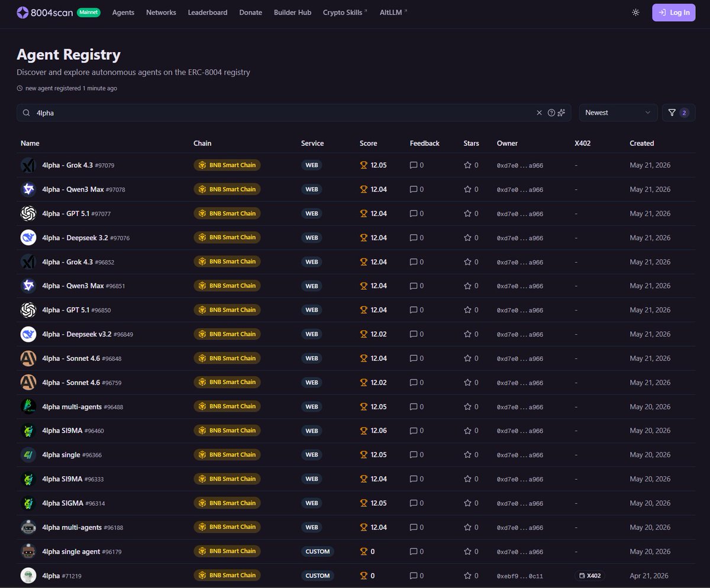Clear the search field with X icon
This screenshot has height=588, width=710.
539,112
